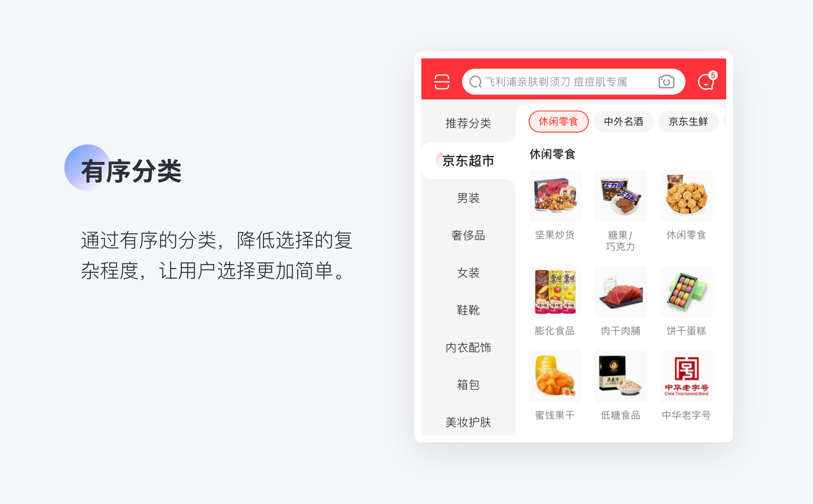
Task: Tap the scan code icon in header
Action: point(442,82)
